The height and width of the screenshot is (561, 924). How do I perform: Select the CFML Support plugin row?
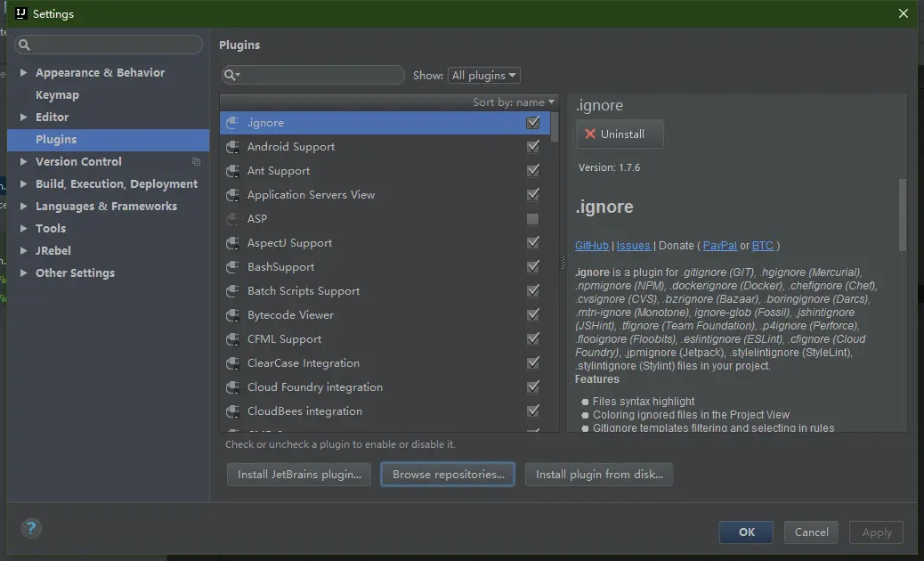[385, 339]
